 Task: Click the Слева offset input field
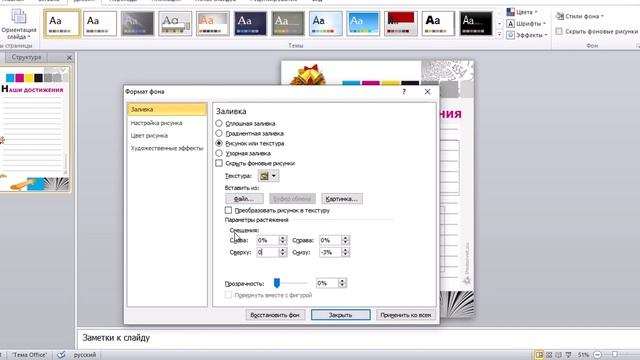point(267,240)
